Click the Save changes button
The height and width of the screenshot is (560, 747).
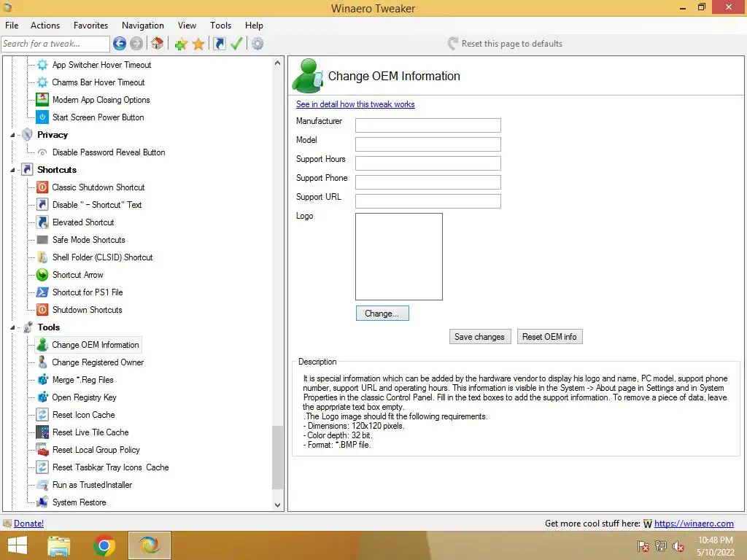pyautogui.click(x=480, y=337)
